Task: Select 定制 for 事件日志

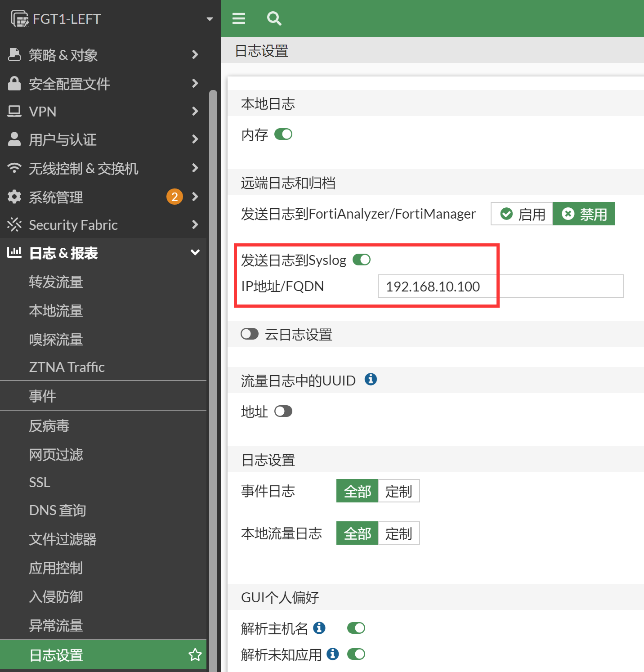Action: tap(398, 491)
